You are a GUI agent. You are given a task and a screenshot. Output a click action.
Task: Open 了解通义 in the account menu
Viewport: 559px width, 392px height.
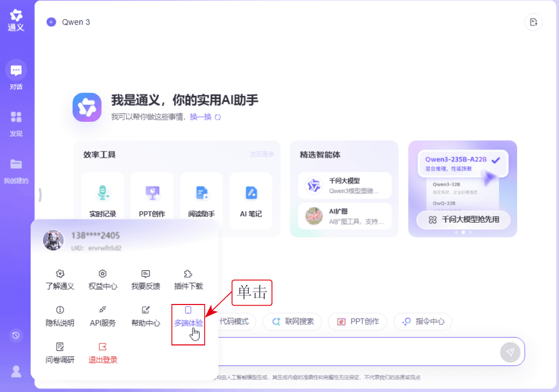(60, 280)
